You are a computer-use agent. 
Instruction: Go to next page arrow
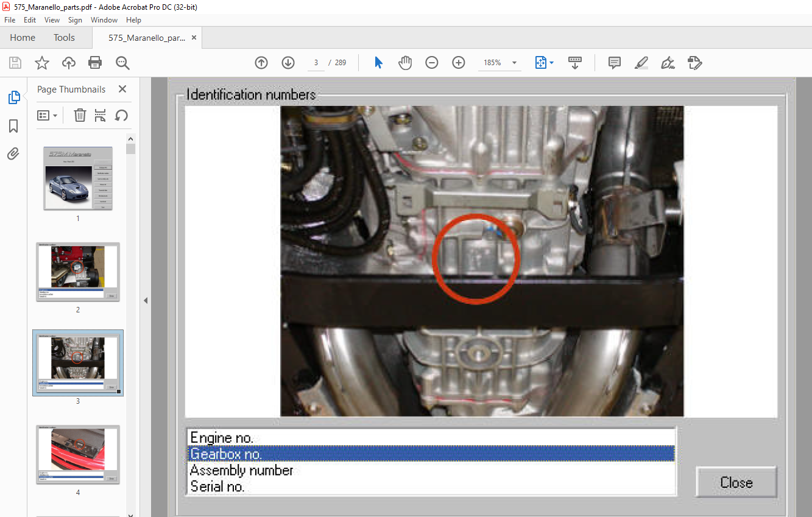(x=288, y=63)
